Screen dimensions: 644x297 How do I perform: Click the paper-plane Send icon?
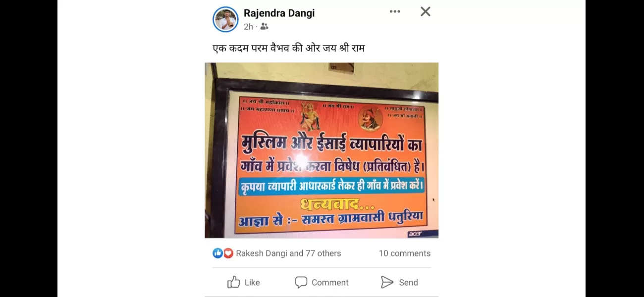[x=387, y=282]
